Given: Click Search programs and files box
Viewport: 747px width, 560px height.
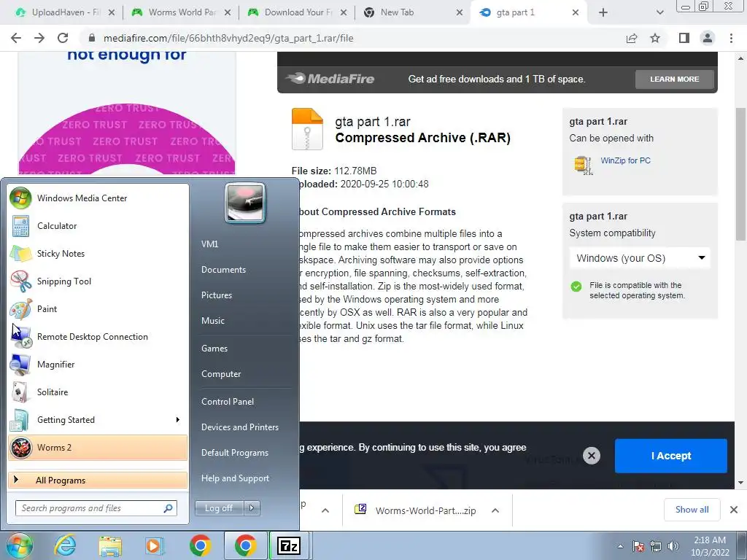Looking at the screenshot, I should (x=96, y=508).
